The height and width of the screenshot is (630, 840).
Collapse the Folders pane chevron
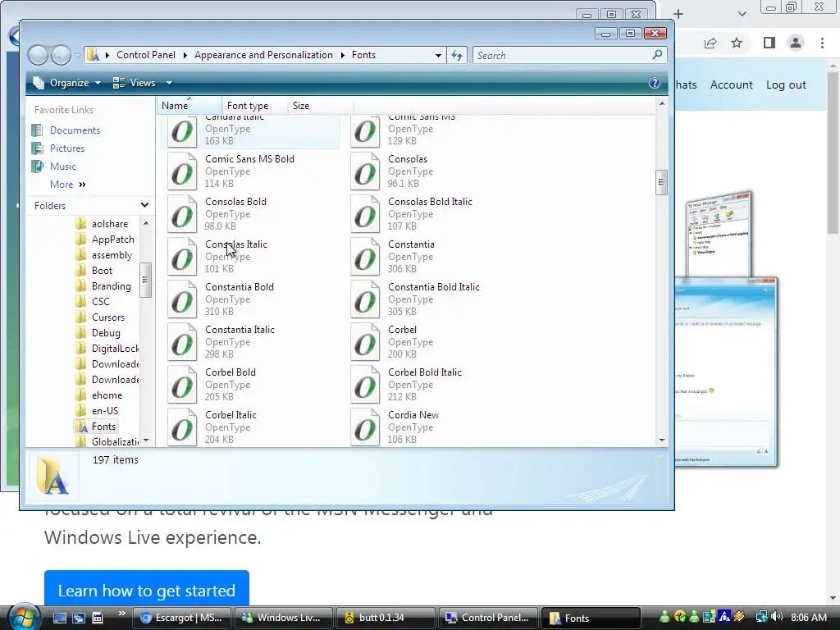click(x=144, y=205)
